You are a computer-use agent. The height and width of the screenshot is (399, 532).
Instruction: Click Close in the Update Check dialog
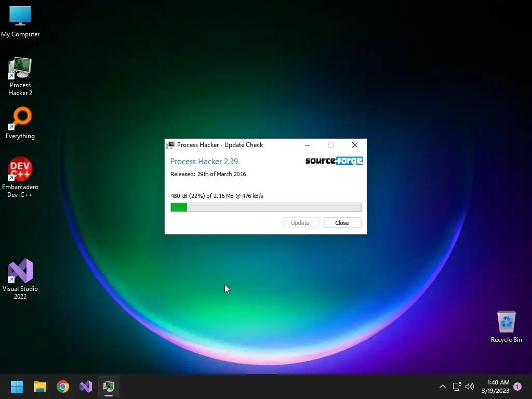342,223
